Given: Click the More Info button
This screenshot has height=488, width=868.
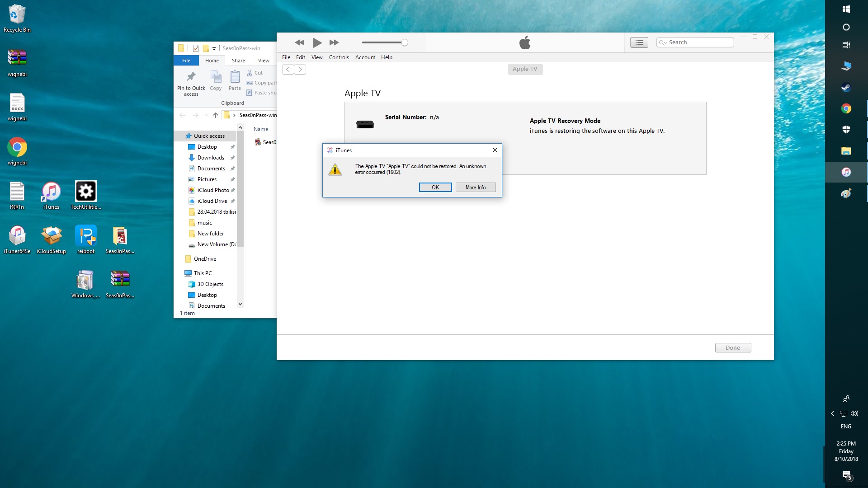Looking at the screenshot, I should pyautogui.click(x=475, y=188).
